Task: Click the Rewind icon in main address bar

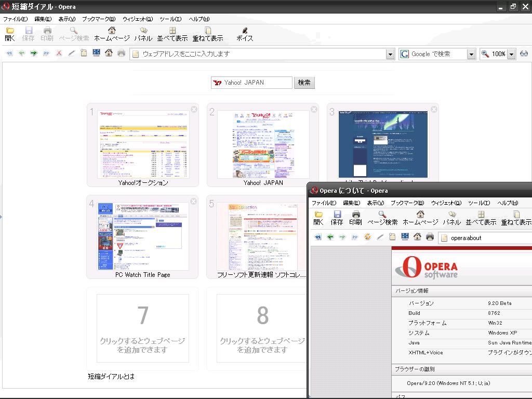Action: pos(9,54)
